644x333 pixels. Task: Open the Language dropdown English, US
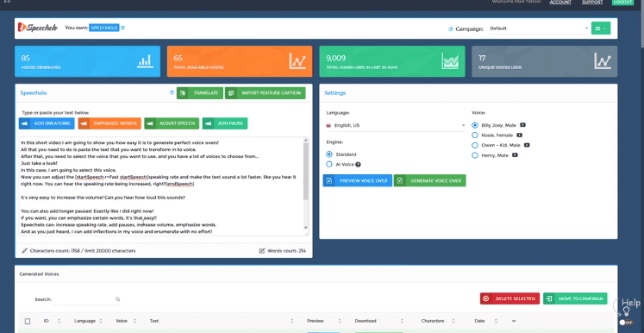click(396, 125)
